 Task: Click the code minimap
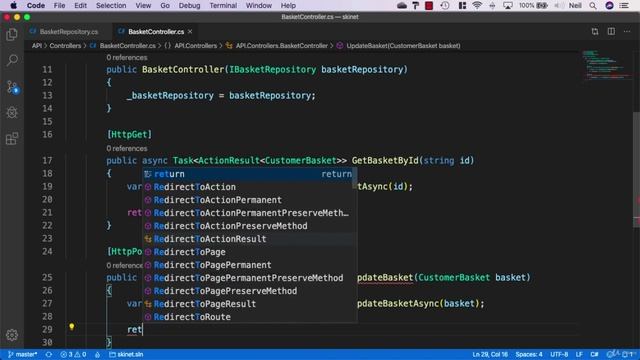tap(607, 65)
